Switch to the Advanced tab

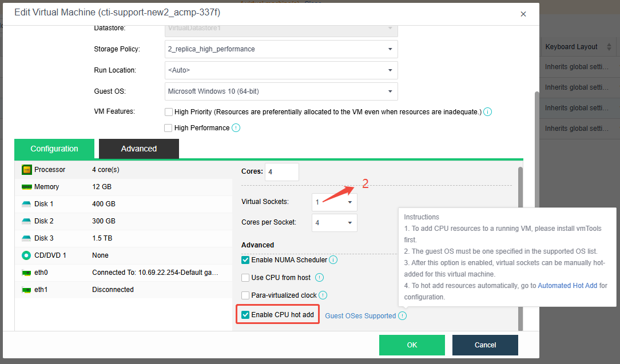pos(138,148)
